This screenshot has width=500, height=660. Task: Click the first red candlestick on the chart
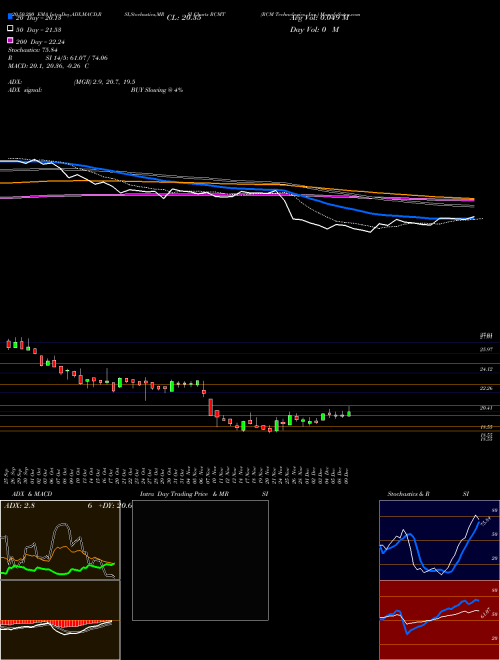pos(8,344)
